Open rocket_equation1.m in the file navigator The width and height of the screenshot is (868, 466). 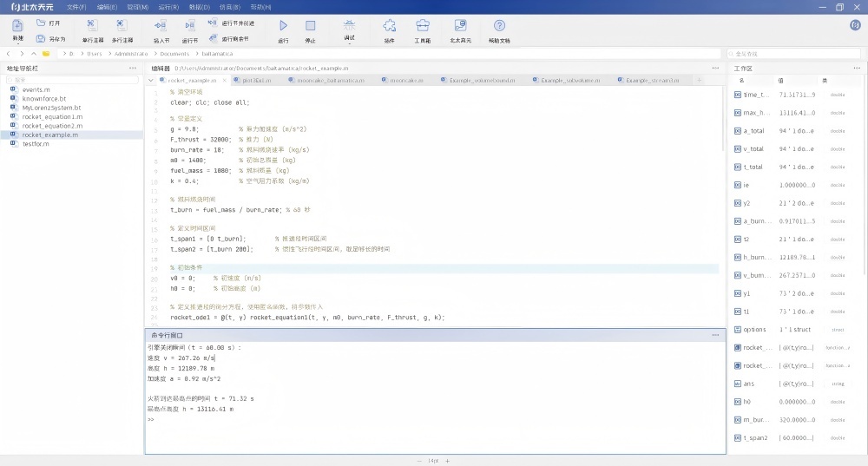pyautogui.click(x=52, y=116)
